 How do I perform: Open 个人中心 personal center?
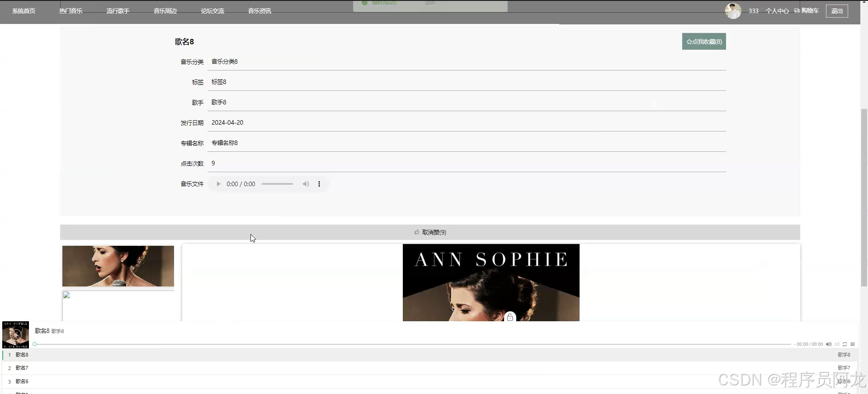click(x=777, y=11)
